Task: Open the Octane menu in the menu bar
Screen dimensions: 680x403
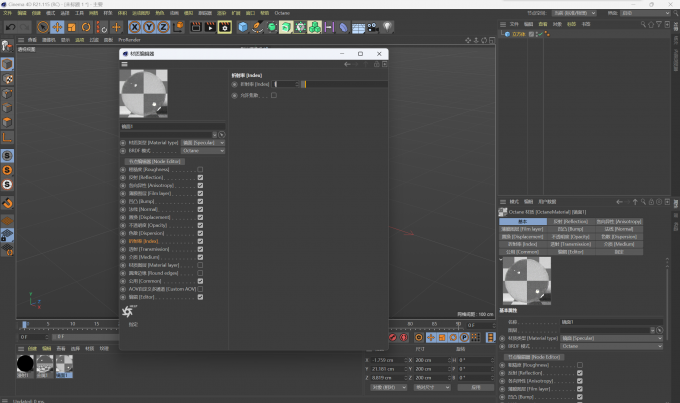Action: point(282,13)
